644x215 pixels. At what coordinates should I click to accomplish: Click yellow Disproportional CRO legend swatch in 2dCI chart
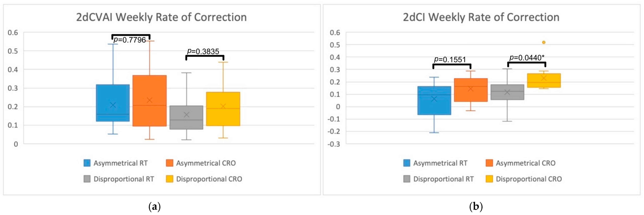tap(489, 179)
